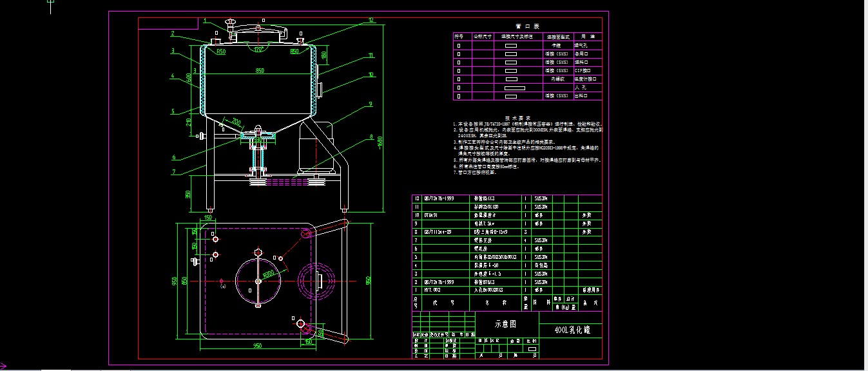Screen dimensions: 868x371
Task: Click the 'R300' radius label in plan view
Action: [267, 274]
